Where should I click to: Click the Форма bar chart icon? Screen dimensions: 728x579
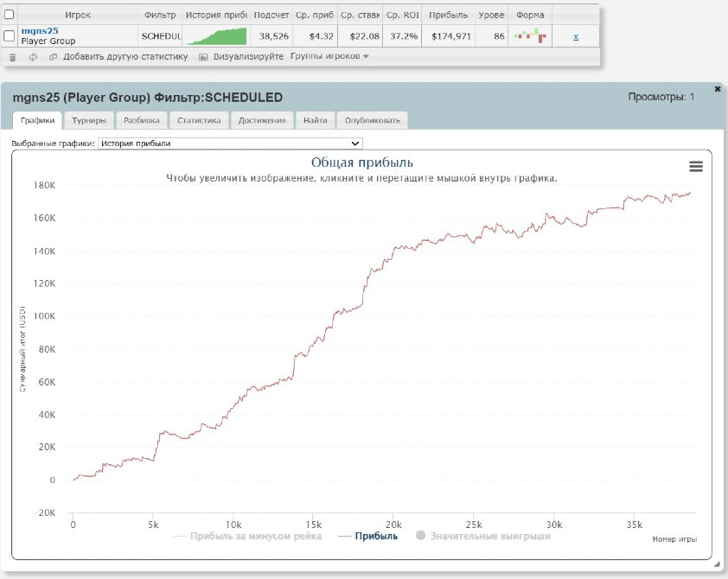(530, 35)
